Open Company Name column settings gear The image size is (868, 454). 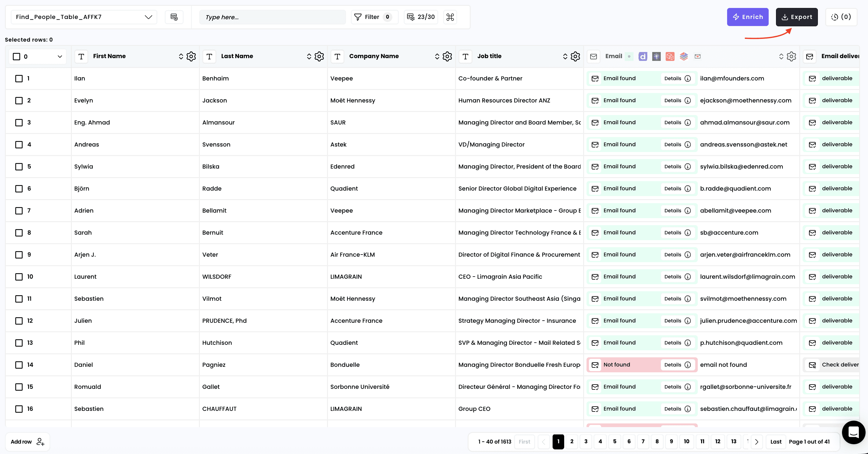(447, 56)
